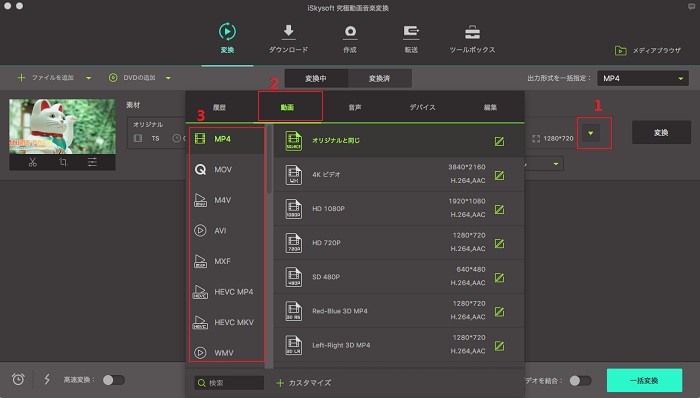Click the 一括変換 convert all button
This screenshot has width=700, height=398.
(x=644, y=381)
